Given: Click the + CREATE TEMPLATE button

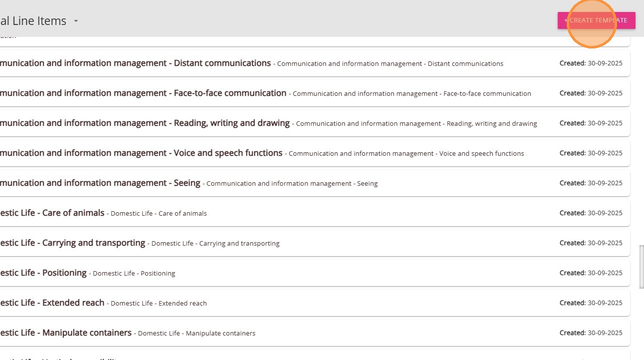Looking at the screenshot, I should pyautogui.click(x=596, y=20).
